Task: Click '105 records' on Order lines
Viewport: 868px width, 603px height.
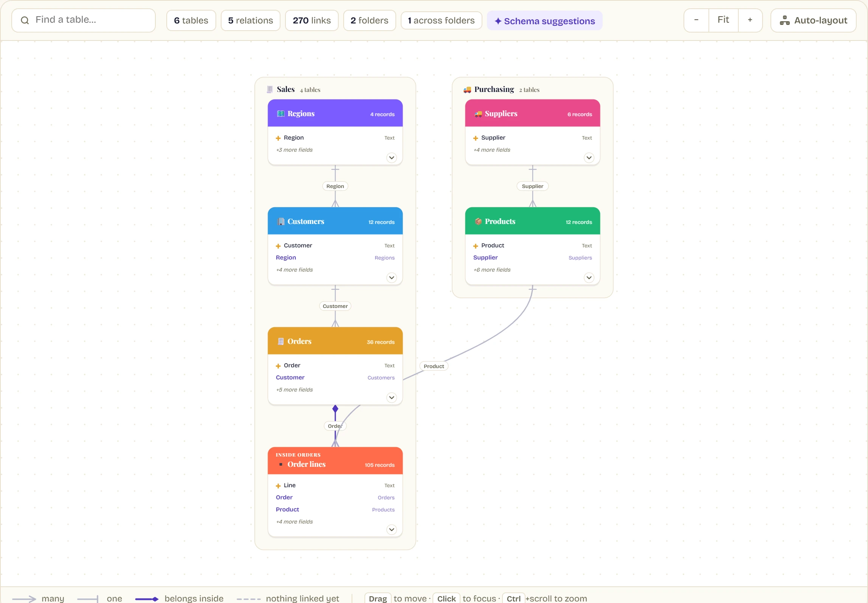Action: point(380,465)
